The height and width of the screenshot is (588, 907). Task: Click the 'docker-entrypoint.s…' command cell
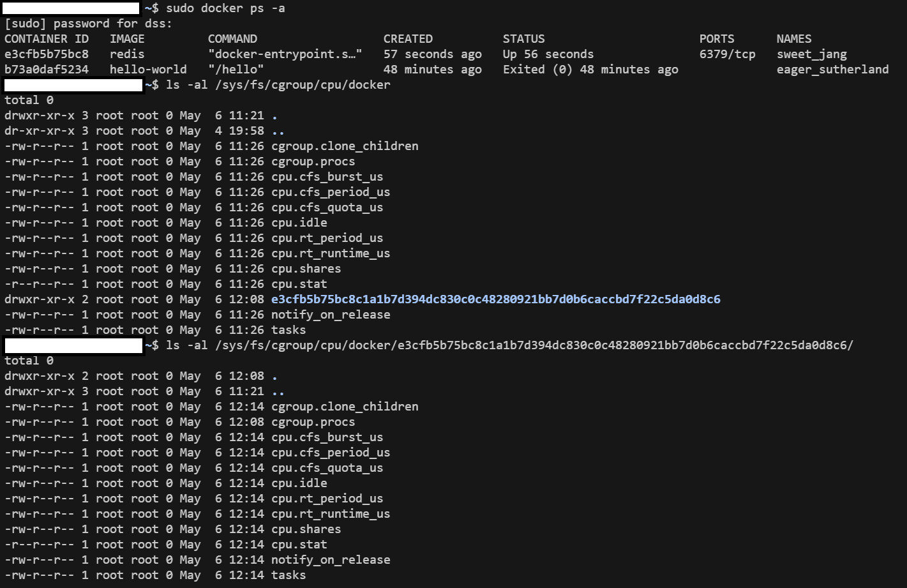click(285, 54)
